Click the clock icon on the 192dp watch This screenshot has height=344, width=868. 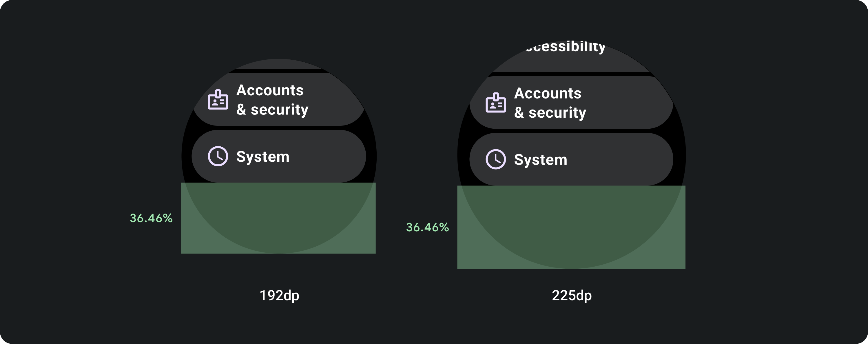click(x=218, y=156)
